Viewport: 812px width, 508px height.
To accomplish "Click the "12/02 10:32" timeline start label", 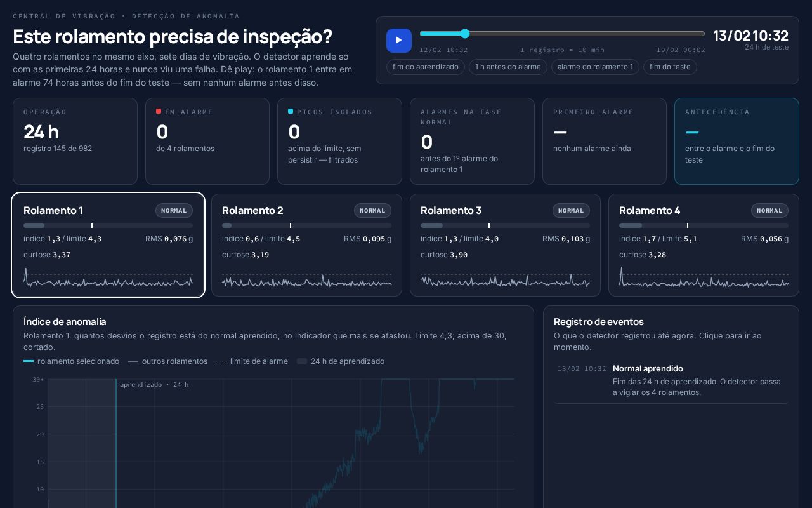I will pos(443,50).
